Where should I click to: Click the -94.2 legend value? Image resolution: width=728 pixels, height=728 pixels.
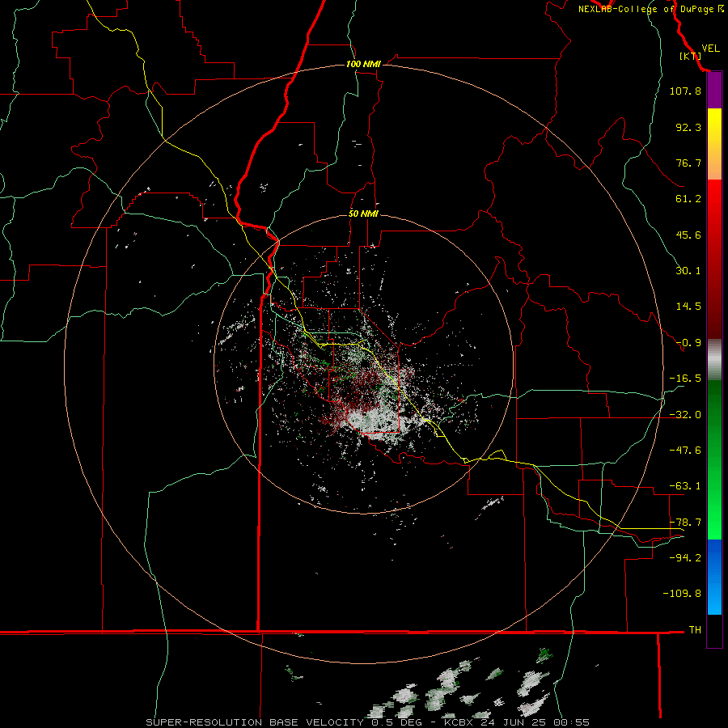coord(685,558)
